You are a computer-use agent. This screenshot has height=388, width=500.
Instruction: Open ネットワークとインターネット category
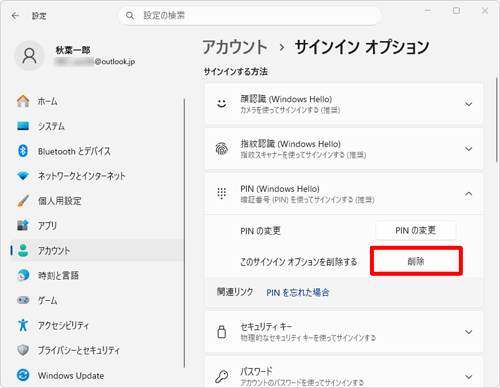tap(97, 176)
